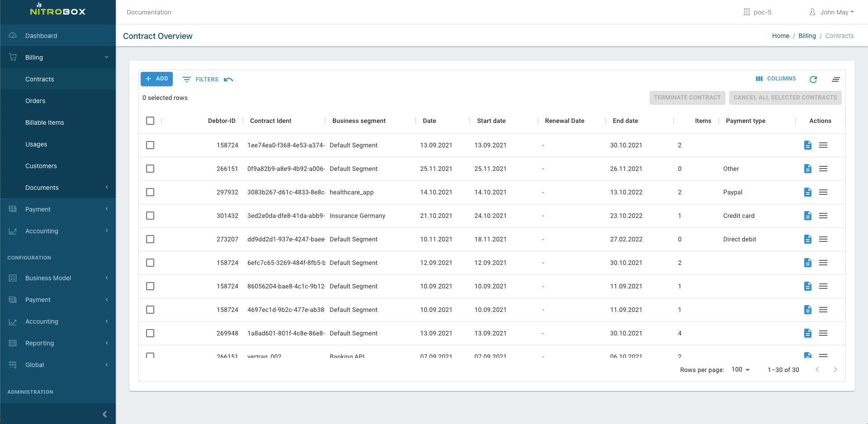The height and width of the screenshot is (424, 868).
Task: Click the ADD contract button
Action: click(157, 79)
